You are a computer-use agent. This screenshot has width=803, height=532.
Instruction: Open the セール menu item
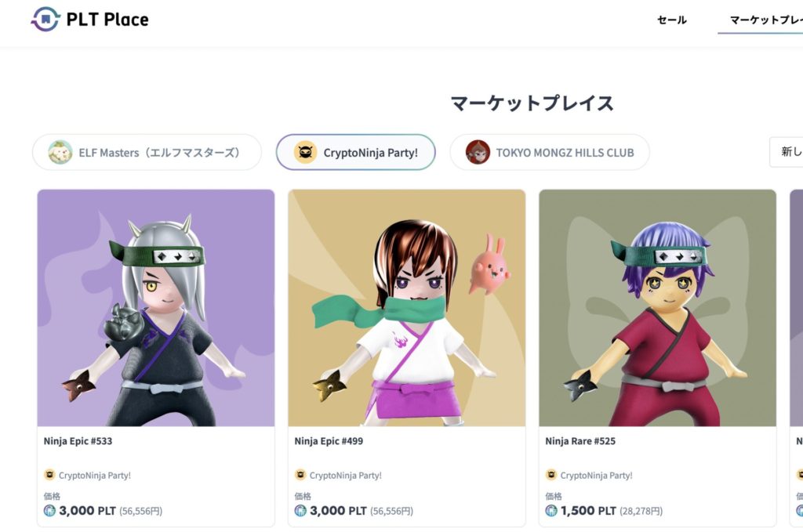point(672,20)
